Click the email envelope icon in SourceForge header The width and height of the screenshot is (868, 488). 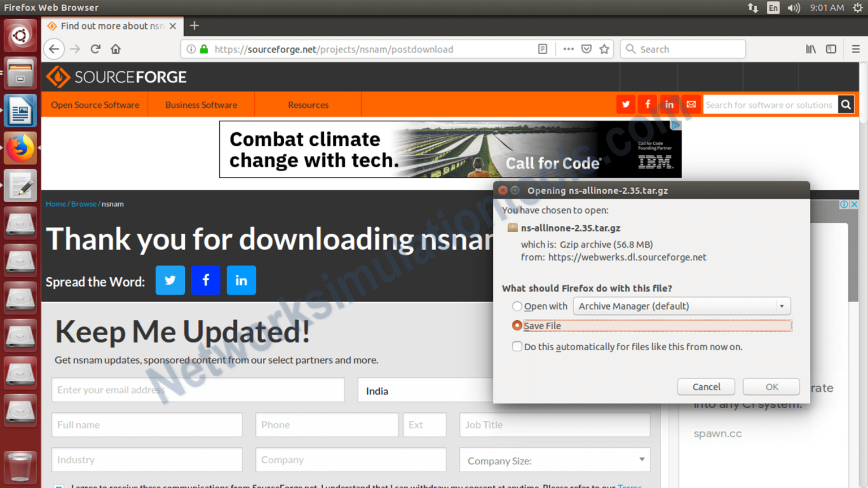pyautogui.click(x=691, y=104)
